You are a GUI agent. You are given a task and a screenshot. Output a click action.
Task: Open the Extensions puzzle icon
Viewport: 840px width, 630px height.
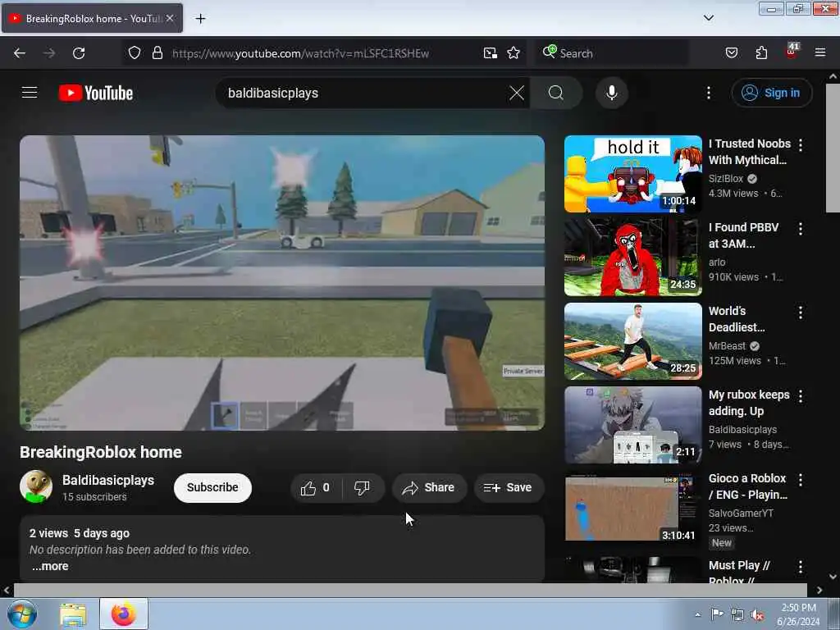[x=761, y=53]
